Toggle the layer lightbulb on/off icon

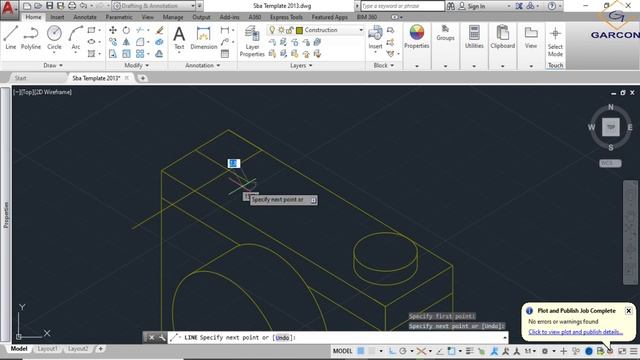point(272,30)
